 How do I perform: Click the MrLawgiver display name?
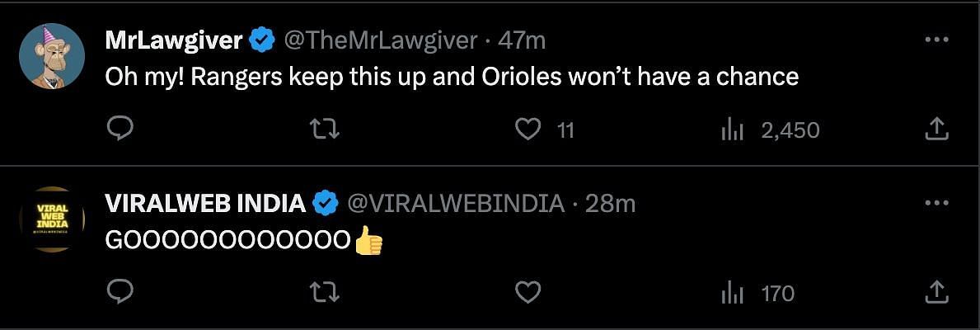[174, 40]
